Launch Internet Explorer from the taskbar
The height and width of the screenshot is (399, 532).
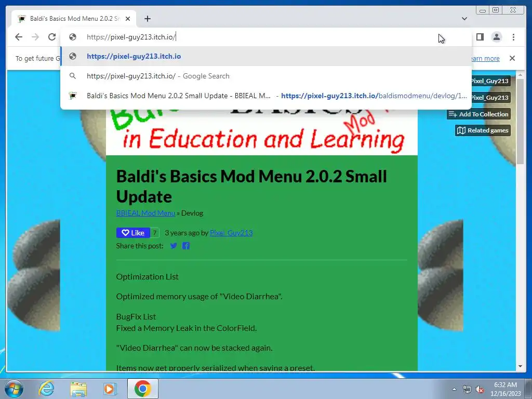46,389
